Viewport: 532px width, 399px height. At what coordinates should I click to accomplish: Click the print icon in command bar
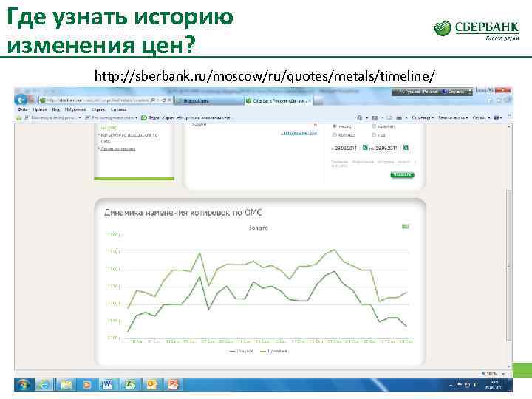(399, 117)
